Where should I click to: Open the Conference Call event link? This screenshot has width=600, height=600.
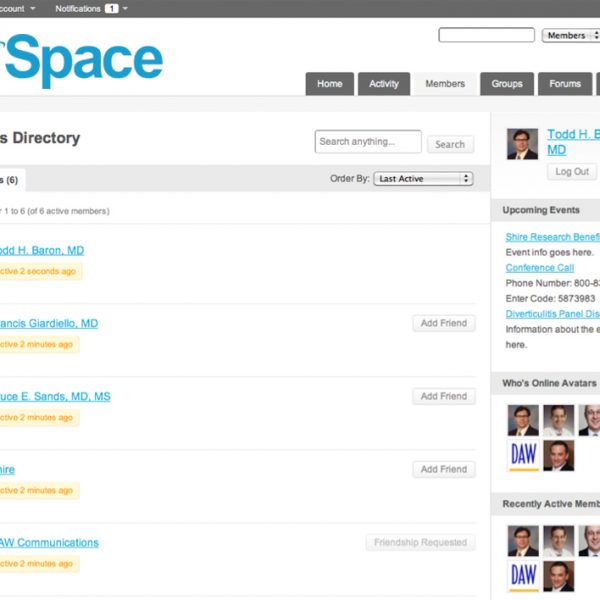point(539,268)
